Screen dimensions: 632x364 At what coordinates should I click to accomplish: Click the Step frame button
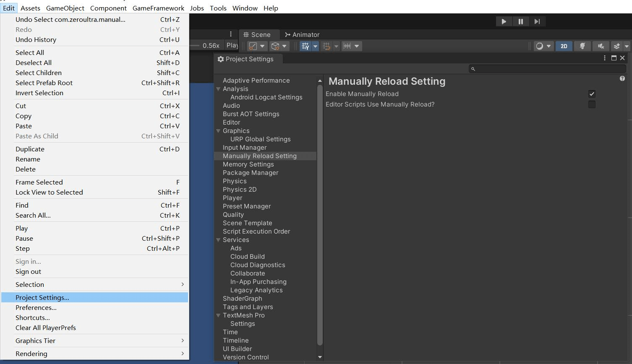coord(537,21)
